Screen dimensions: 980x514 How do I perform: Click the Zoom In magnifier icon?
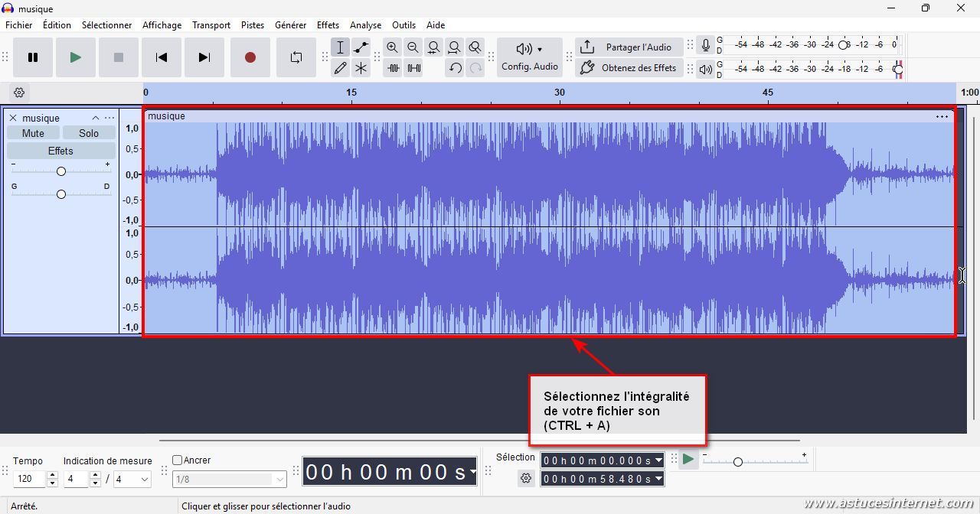click(x=392, y=47)
